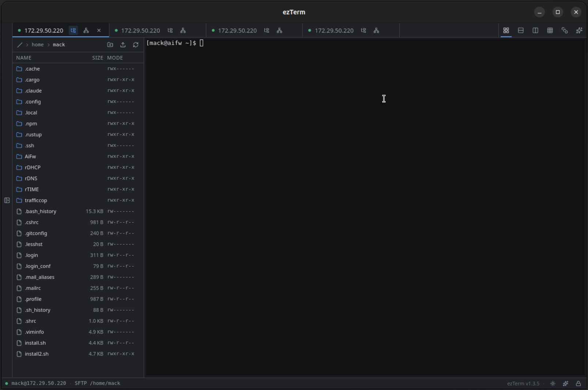Toggle the file tree icon on the second tab

[170, 30]
